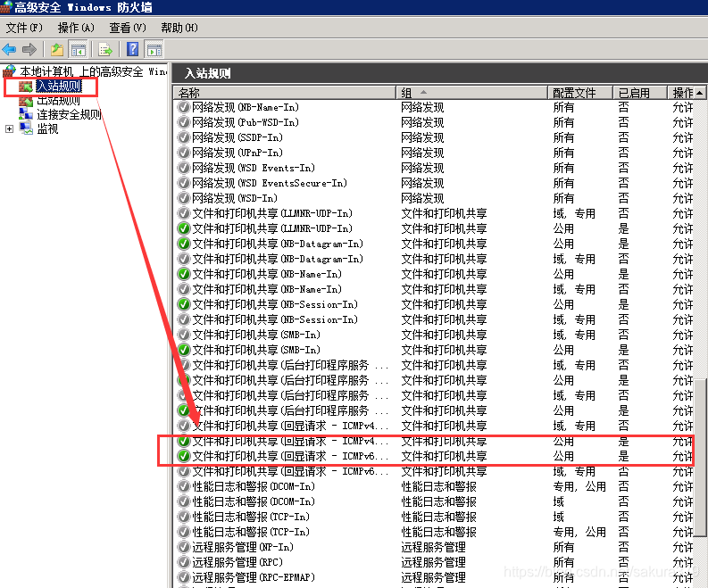Viewport: 708px width, 588px height.
Task: Click green check icon of enabled LLMNR-UDP-In rule
Action: pos(183,228)
